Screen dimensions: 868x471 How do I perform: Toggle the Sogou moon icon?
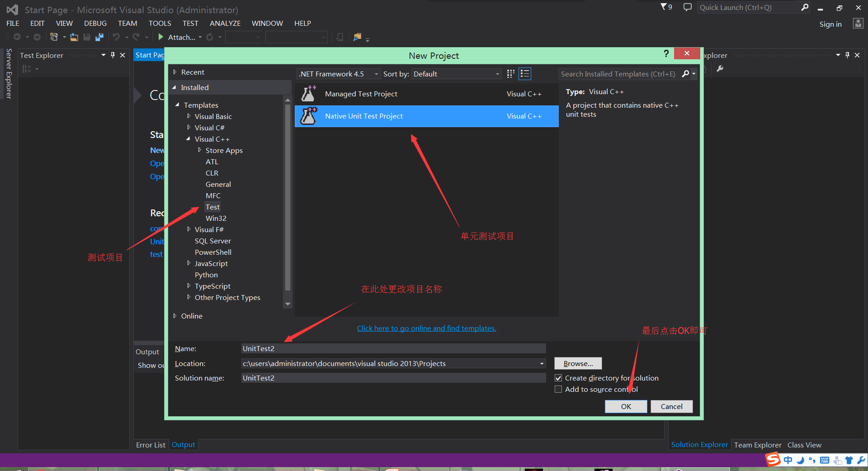[800, 460]
